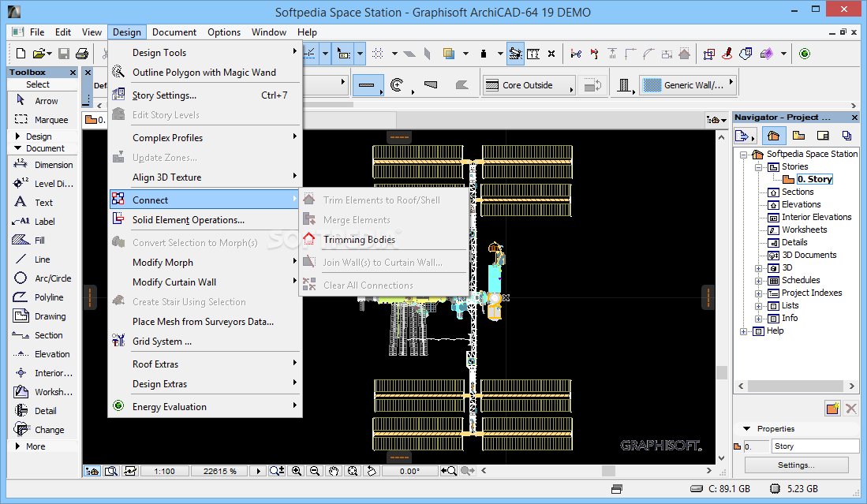Activate the Pan hand icon
This screenshot has height=504, width=867.
click(x=334, y=471)
